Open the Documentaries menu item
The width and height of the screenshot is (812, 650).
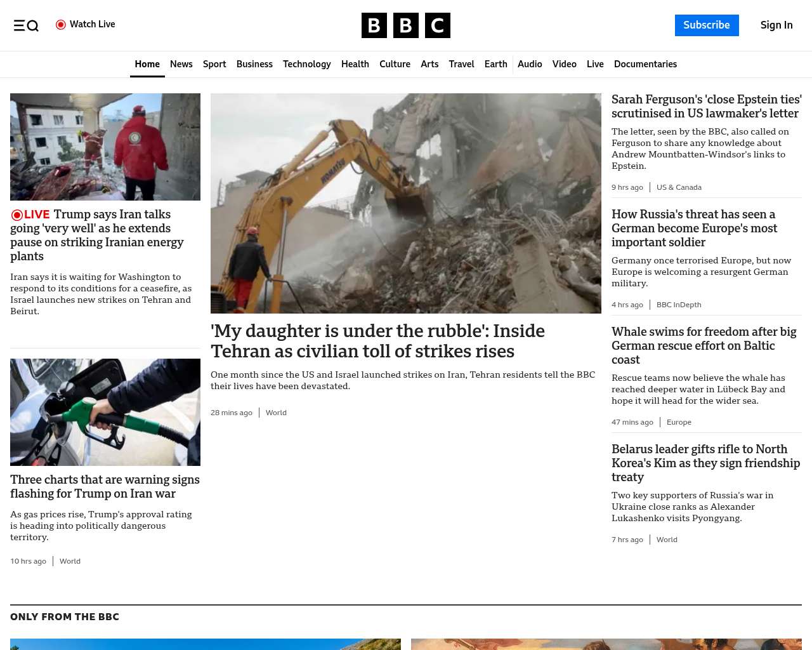645,64
